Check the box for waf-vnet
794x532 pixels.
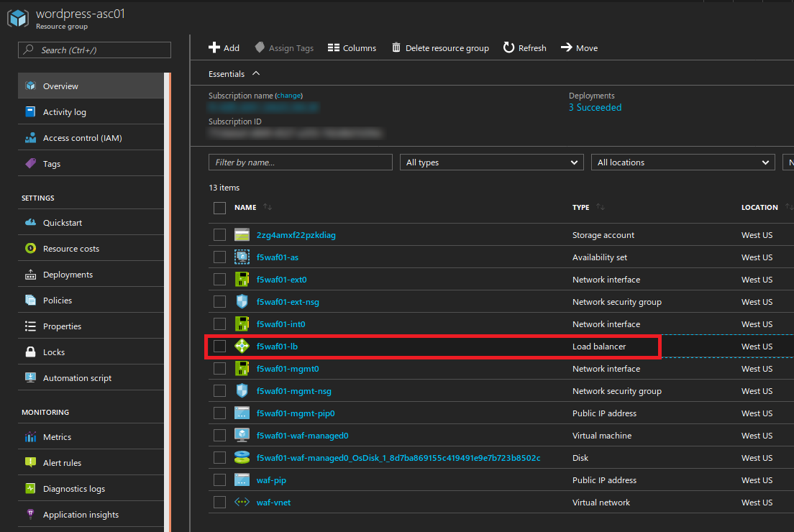pyautogui.click(x=219, y=502)
